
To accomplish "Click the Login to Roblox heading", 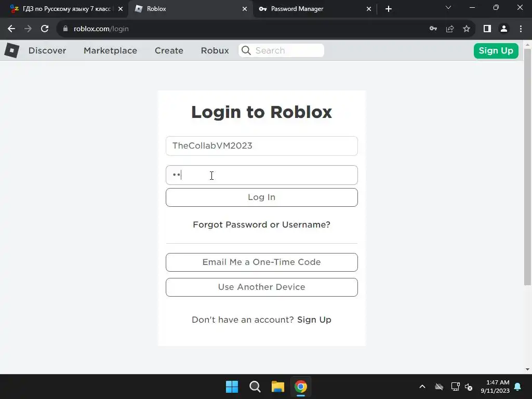I will (x=262, y=112).
